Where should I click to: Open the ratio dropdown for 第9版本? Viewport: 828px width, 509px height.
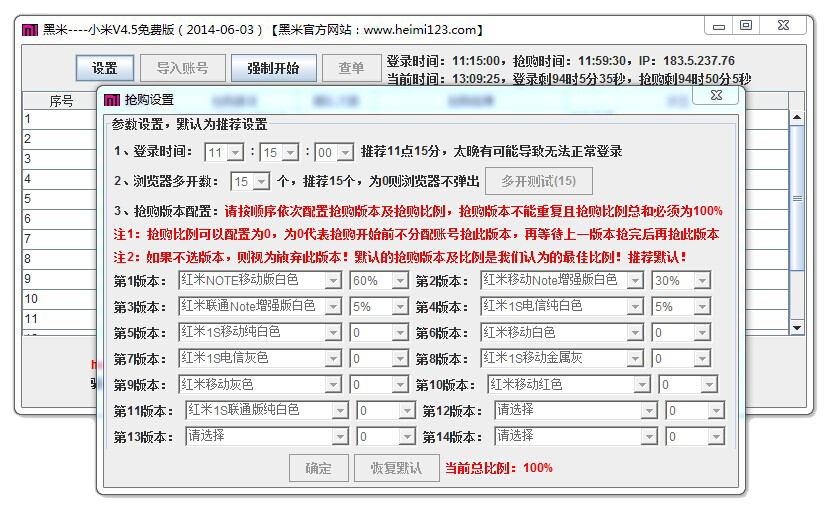click(x=379, y=384)
